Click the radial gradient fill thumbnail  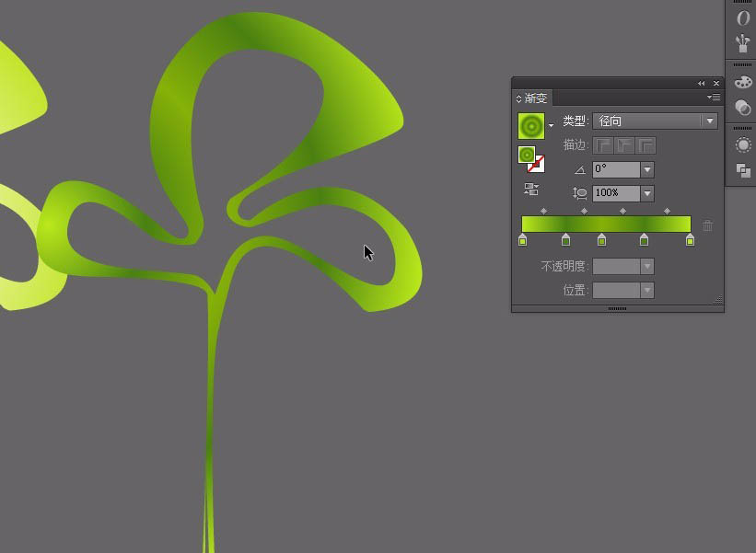pyautogui.click(x=530, y=126)
